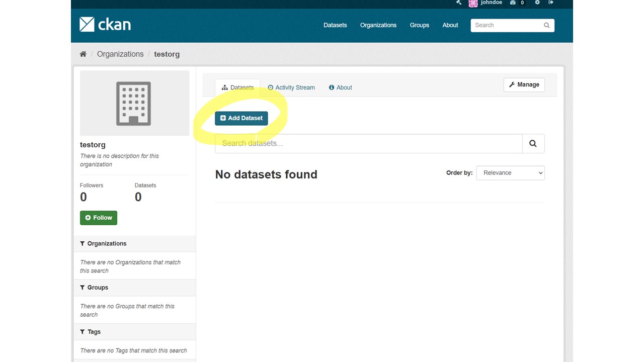This screenshot has width=644, height=362.
Task: Open the Groups nav menu item
Action: (420, 25)
